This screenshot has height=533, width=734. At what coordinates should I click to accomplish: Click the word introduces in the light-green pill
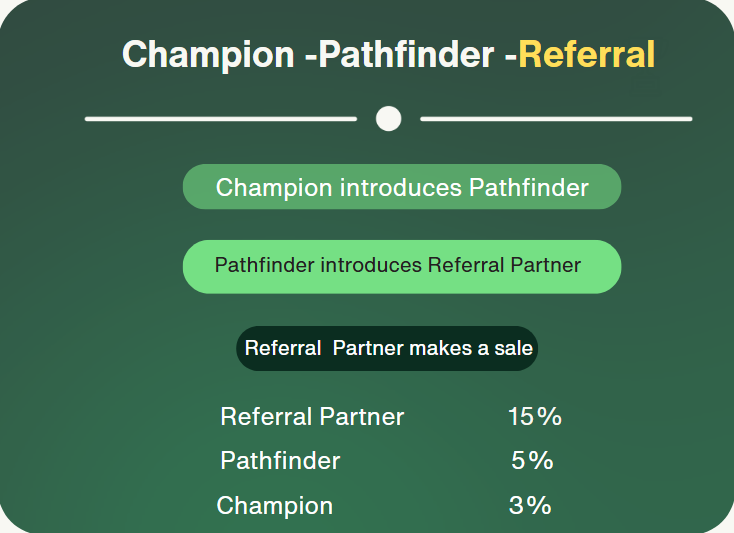[373, 265]
